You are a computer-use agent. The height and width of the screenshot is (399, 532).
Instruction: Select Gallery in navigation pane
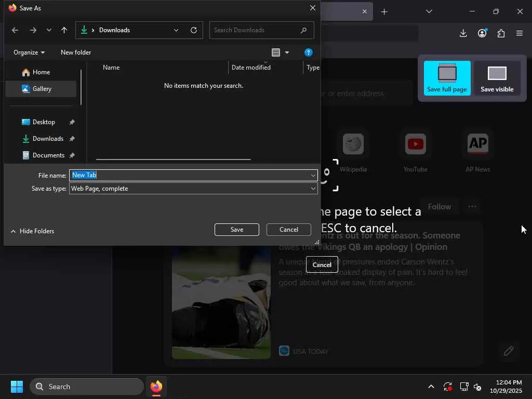tap(41, 89)
